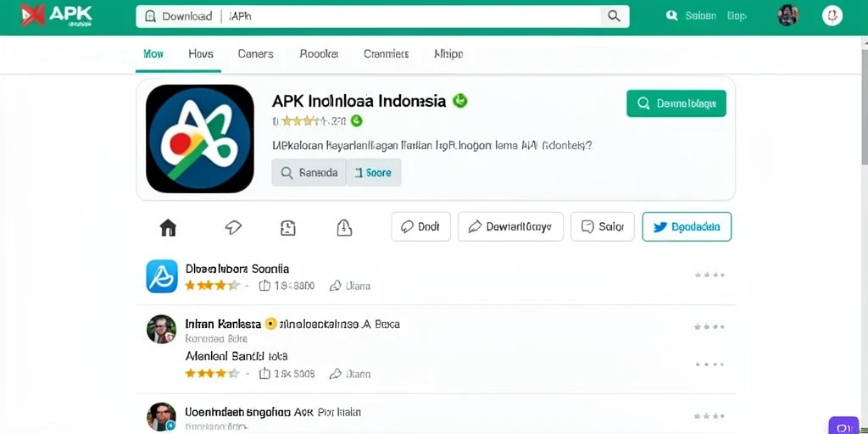The image size is (868, 434).
Task: Switch to the Hovs tab
Action: 201,53
